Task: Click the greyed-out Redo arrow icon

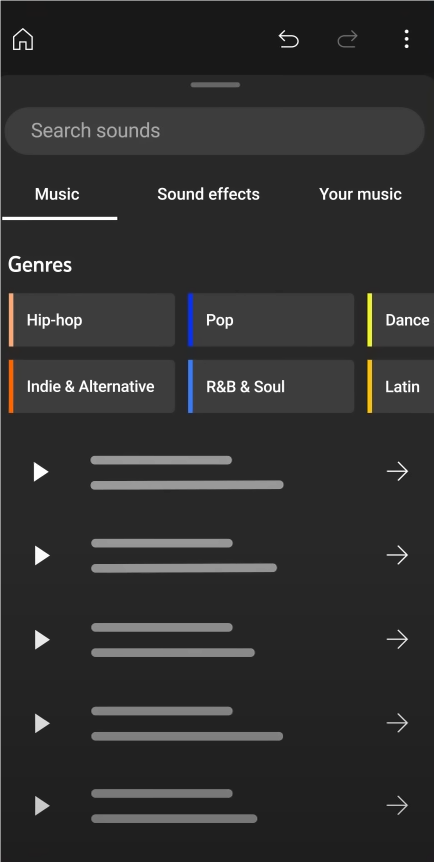Action: tap(347, 39)
